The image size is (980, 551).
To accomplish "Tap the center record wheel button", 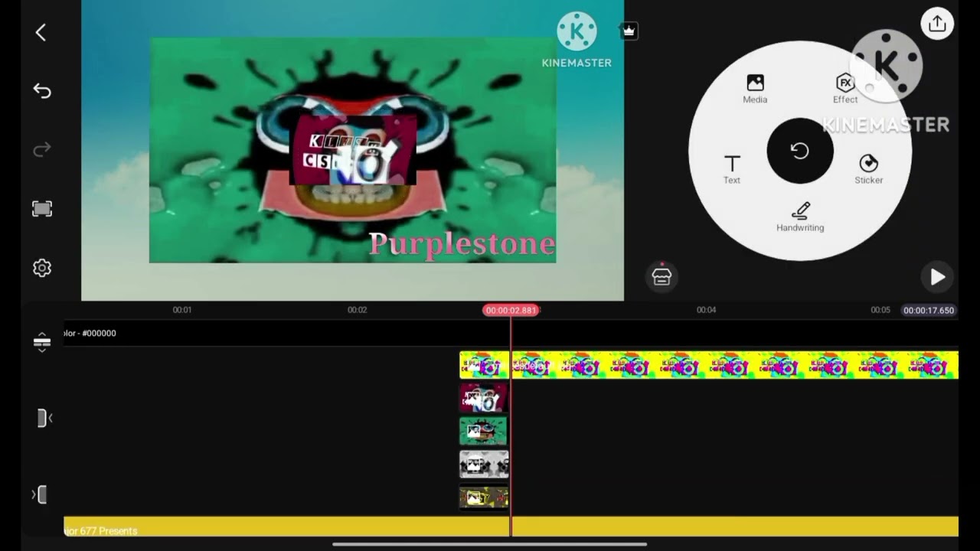I will pos(800,151).
